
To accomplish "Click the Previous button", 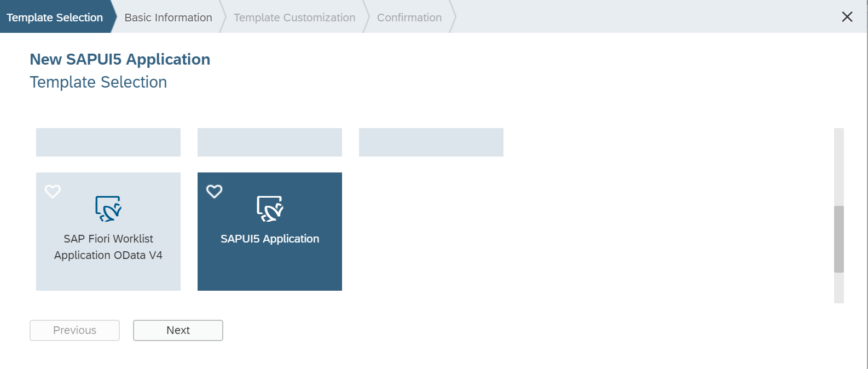I will pos(74,330).
